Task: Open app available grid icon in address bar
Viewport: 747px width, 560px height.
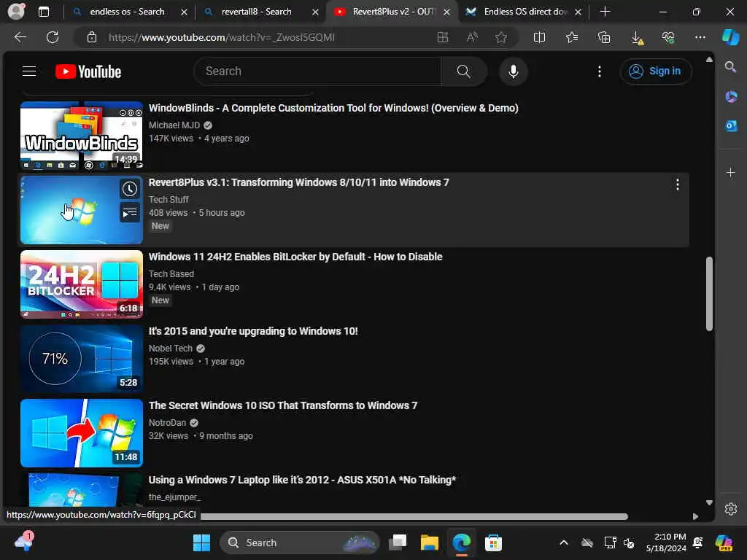Action: 443,37
